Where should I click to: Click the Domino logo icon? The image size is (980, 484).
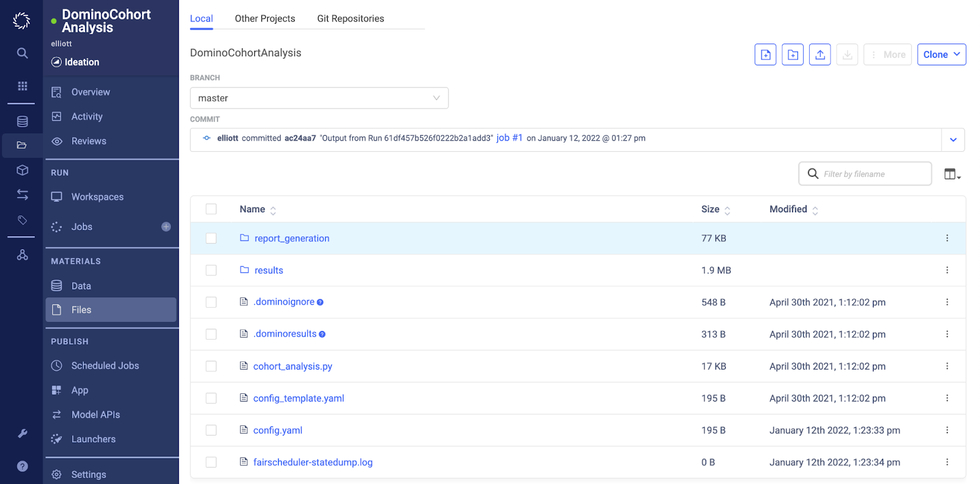coord(21,21)
